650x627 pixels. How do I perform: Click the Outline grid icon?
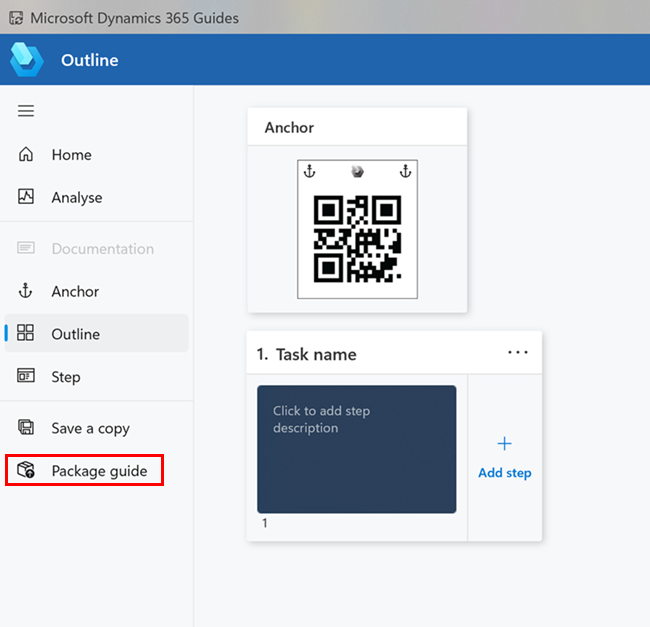coord(25,333)
